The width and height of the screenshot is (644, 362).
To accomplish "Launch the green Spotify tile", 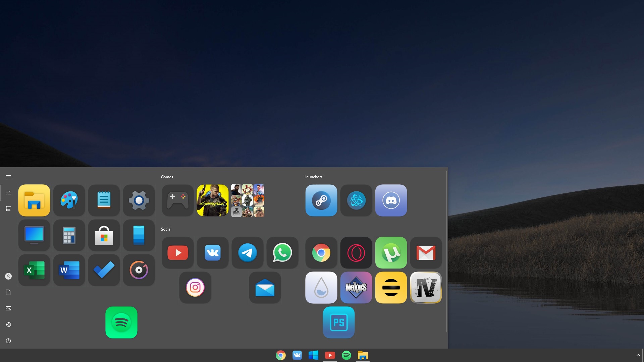I will coord(121,322).
